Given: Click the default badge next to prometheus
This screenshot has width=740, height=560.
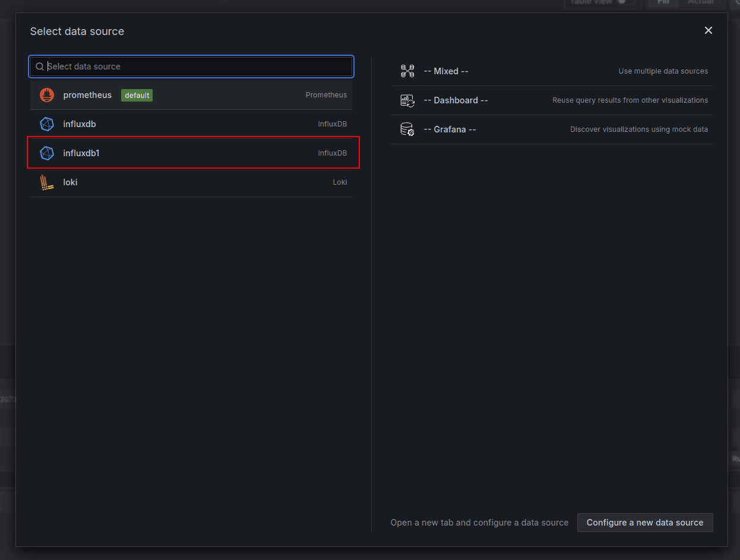Looking at the screenshot, I should point(137,95).
